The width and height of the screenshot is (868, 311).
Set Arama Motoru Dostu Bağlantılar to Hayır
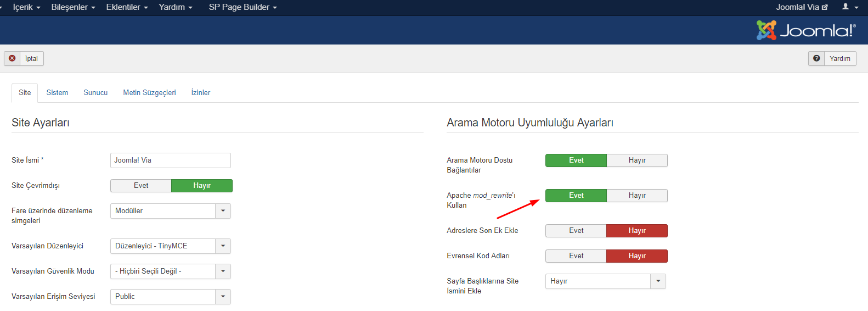tap(636, 160)
